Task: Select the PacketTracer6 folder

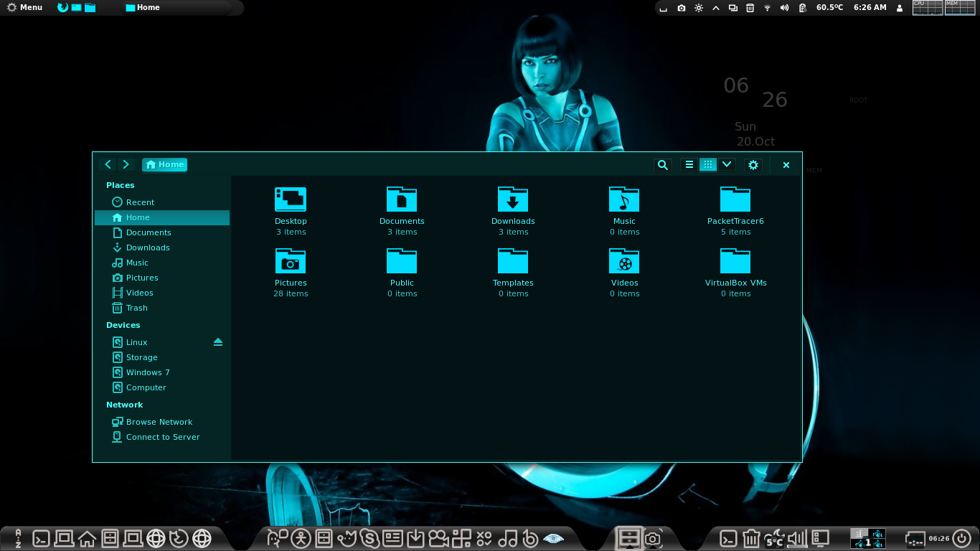Action: click(x=735, y=199)
